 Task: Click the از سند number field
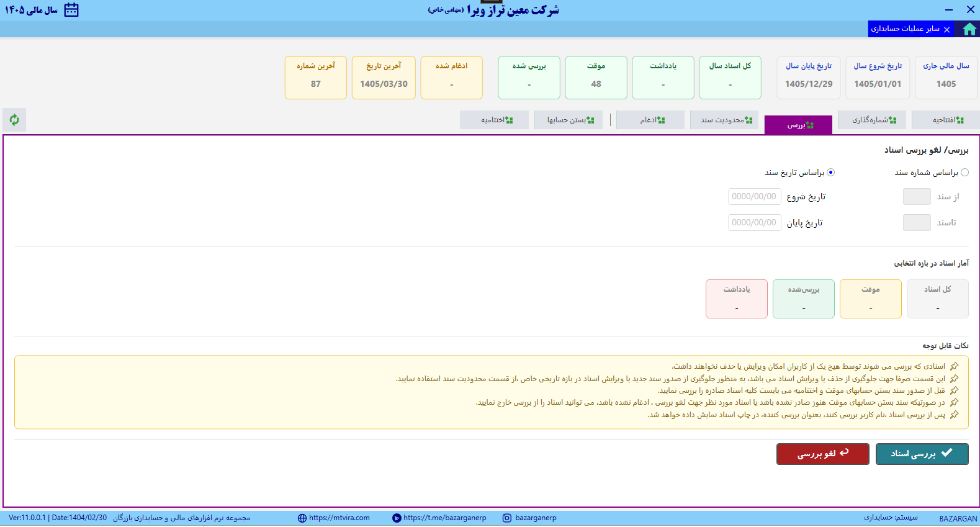click(917, 197)
